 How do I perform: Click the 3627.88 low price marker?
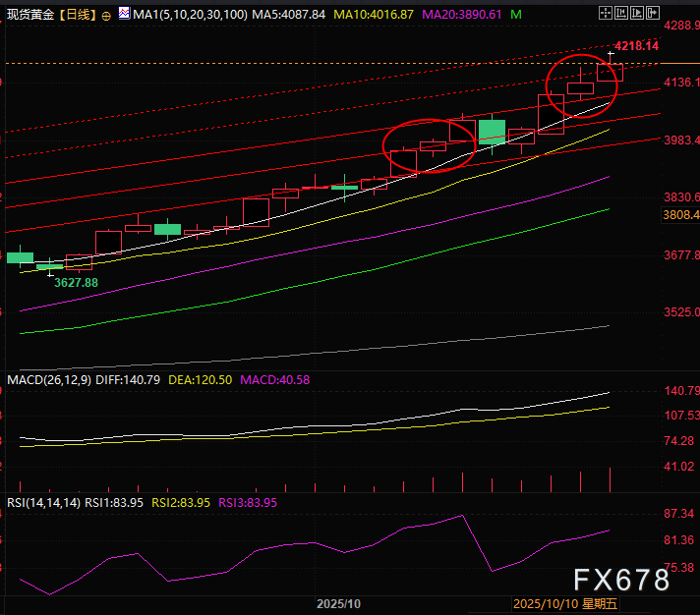(76, 282)
